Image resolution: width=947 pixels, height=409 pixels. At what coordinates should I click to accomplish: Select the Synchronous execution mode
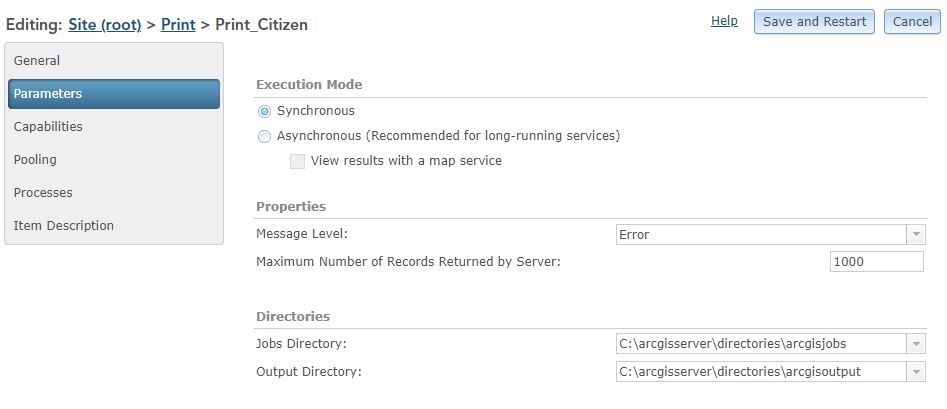264,111
